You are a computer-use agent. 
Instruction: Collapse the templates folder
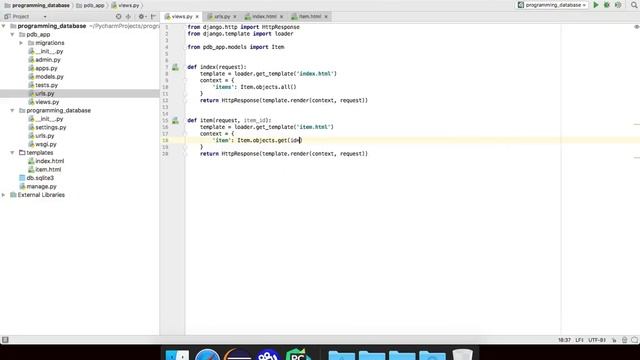(x=12, y=153)
